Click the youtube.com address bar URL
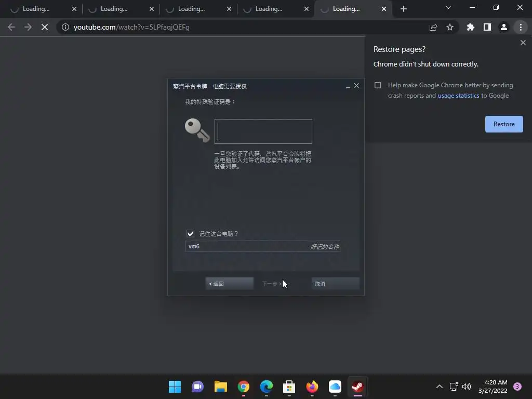This screenshot has height=399, width=532. click(131, 27)
